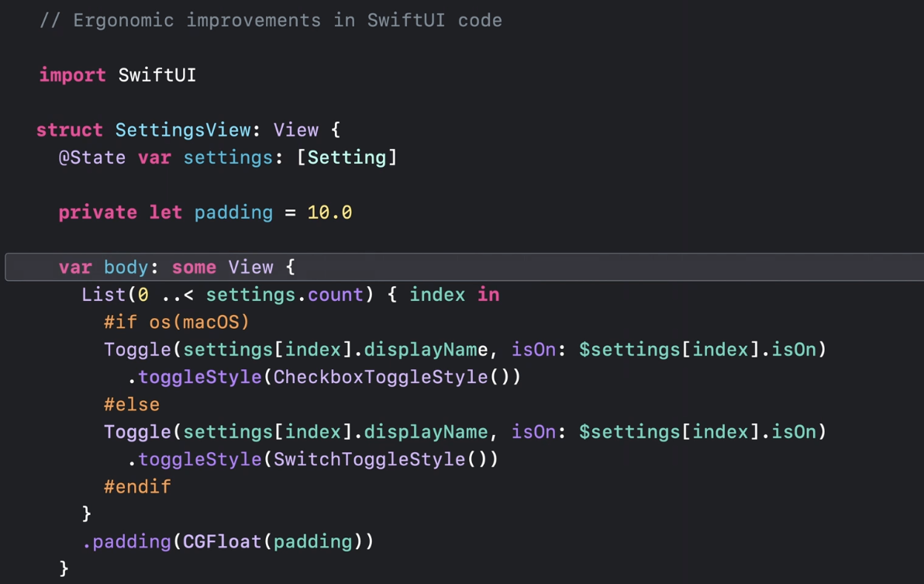Image resolution: width=924 pixels, height=584 pixels.
Task: Click '@State' property wrapper
Action: pyautogui.click(x=92, y=158)
